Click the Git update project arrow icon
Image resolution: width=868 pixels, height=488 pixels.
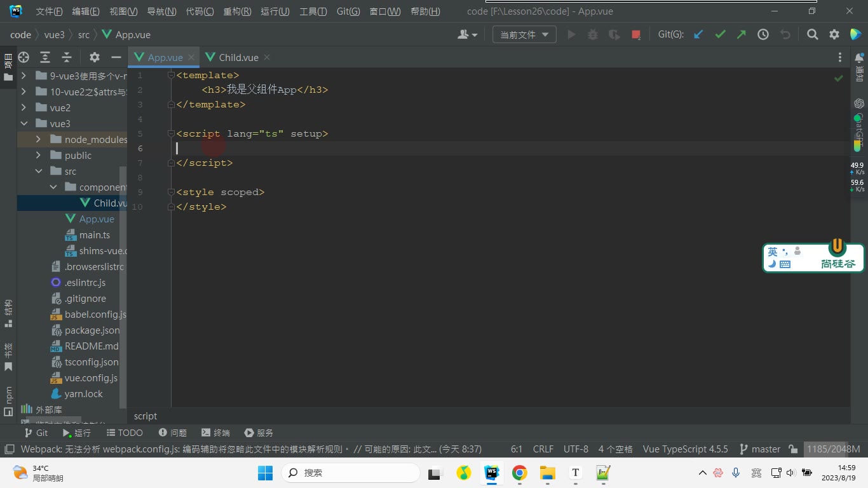[x=698, y=35]
